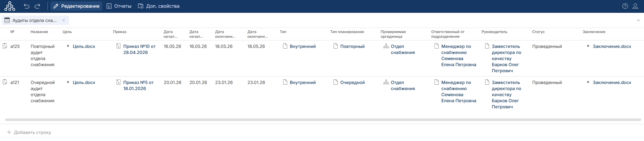Toggle Редактирование mode
This screenshot has height=141, width=644.
[x=76, y=6]
